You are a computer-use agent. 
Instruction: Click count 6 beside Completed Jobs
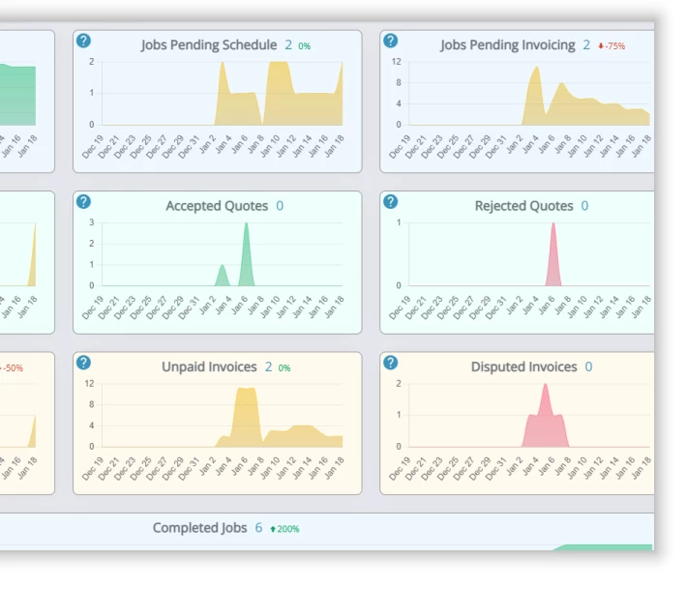[258, 528]
